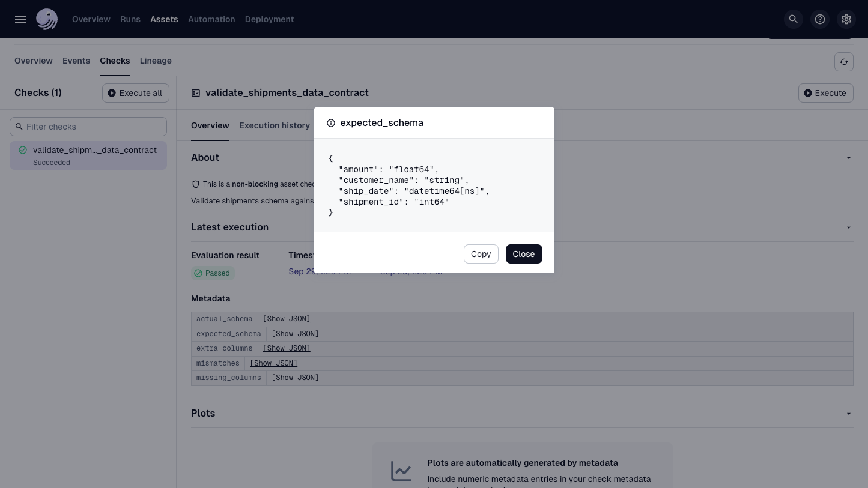Image resolution: width=868 pixels, height=488 pixels.
Task: Click the asset check icon next to validate_shipments_data_contract
Action: (x=196, y=93)
